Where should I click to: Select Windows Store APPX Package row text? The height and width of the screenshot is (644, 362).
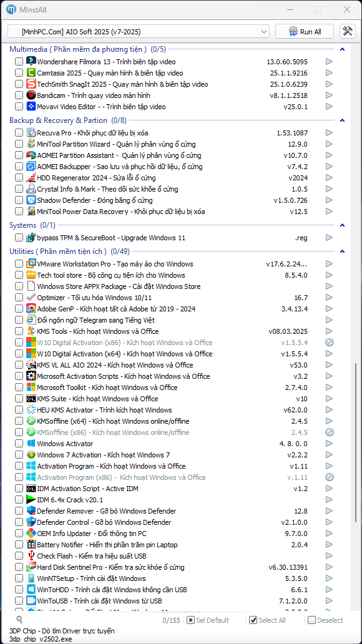tap(119, 286)
